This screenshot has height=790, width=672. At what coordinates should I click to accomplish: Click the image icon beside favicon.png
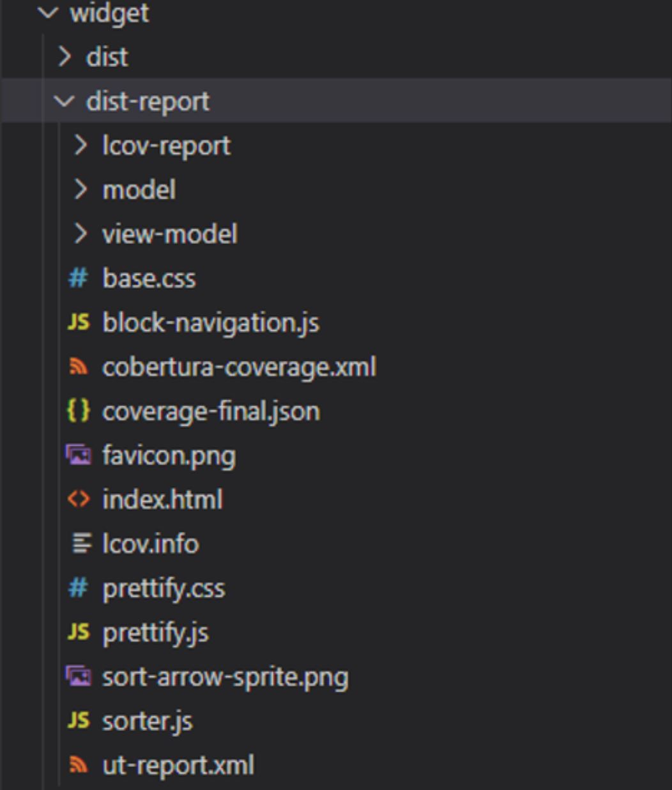(78, 455)
